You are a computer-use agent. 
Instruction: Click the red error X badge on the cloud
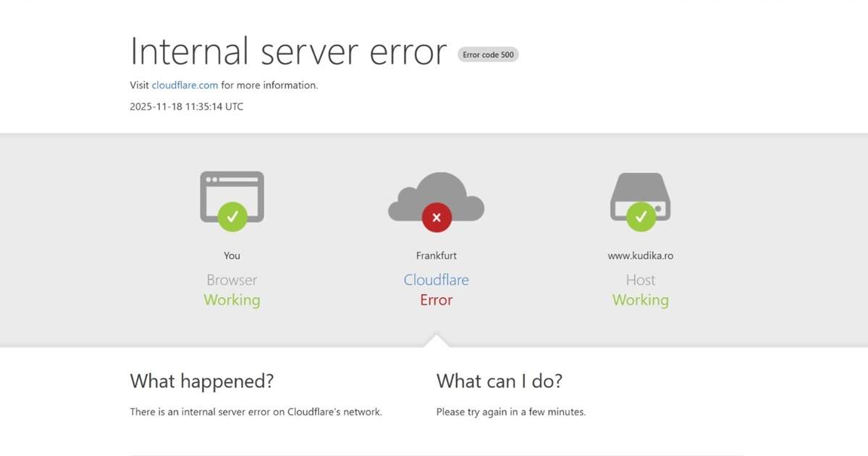click(x=436, y=216)
